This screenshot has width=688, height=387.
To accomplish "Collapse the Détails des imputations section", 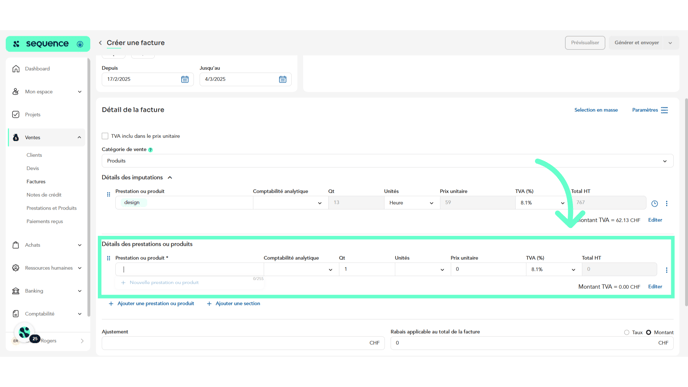I will coord(170,178).
